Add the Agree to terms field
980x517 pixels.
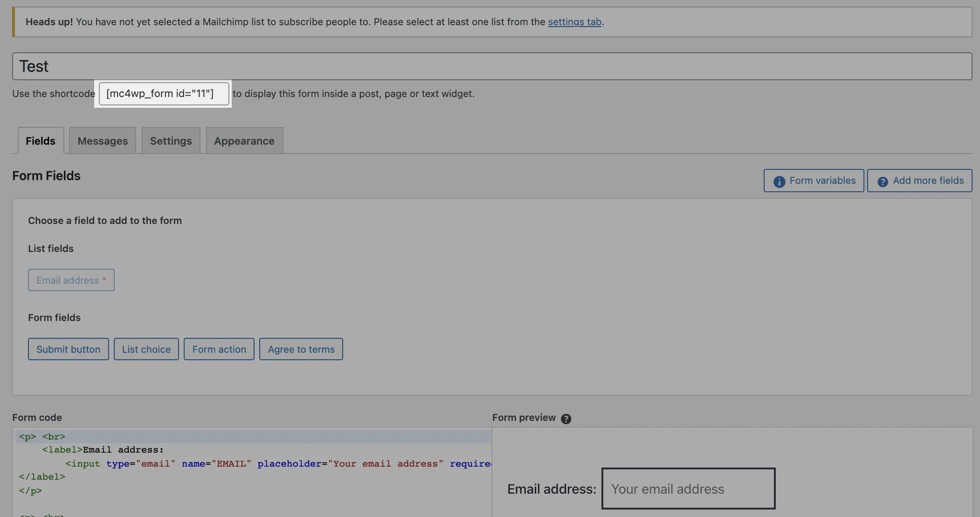(x=301, y=349)
